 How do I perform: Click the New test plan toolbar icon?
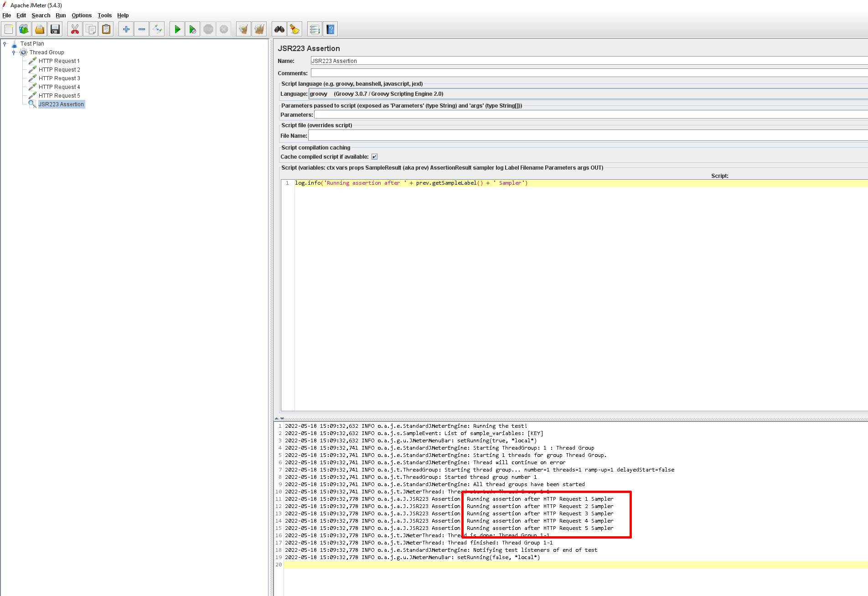9,29
